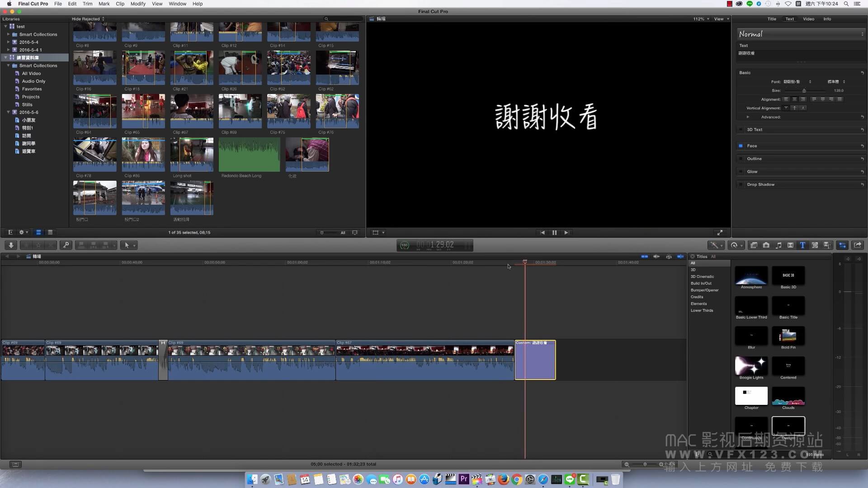Jump to the next edit point

[x=566, y=232]
